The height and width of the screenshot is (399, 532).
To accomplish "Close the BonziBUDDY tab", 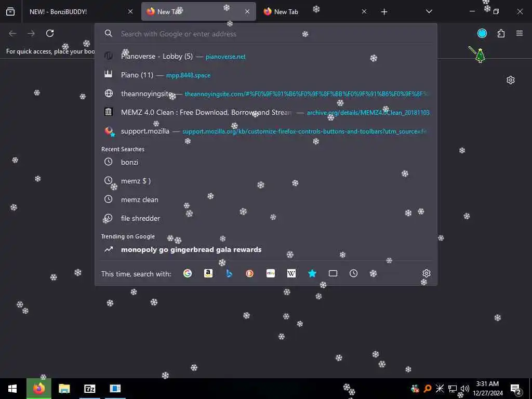I will point(130,11).
